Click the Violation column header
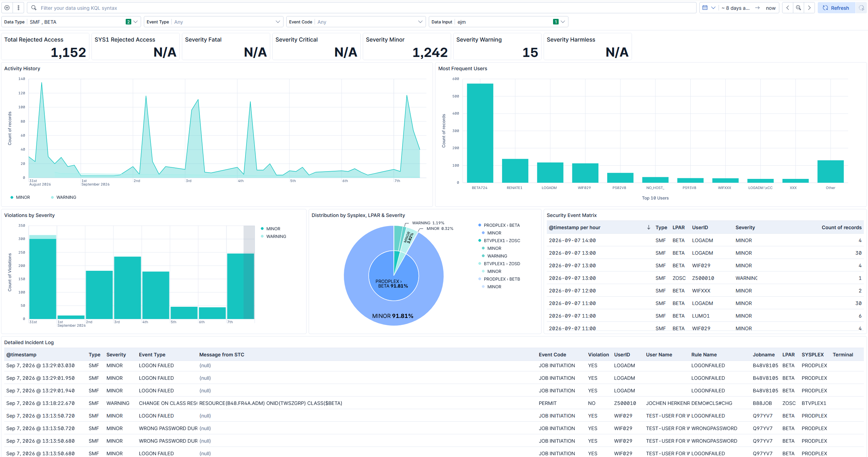 (x=598, y=355)
